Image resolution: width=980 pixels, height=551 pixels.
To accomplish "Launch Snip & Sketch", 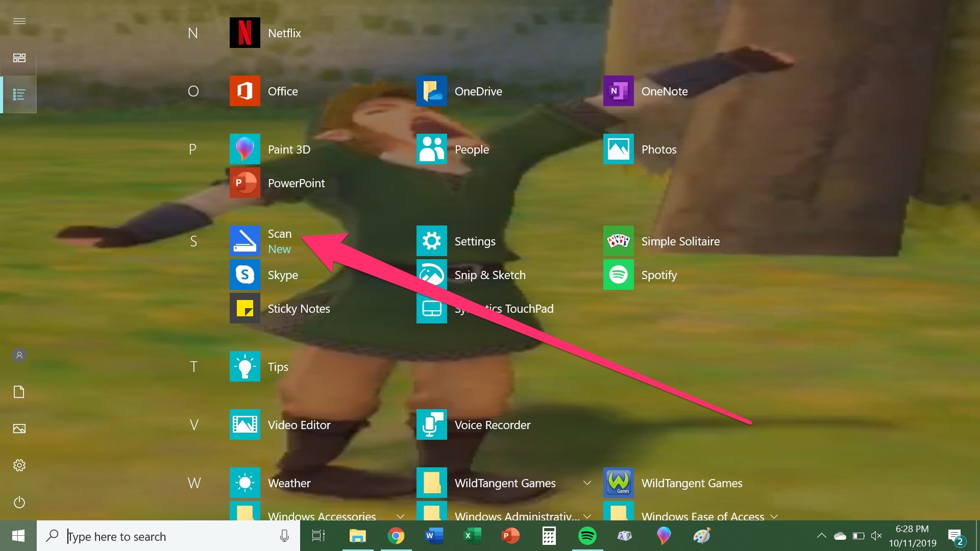I will click(x=489, y=274).
